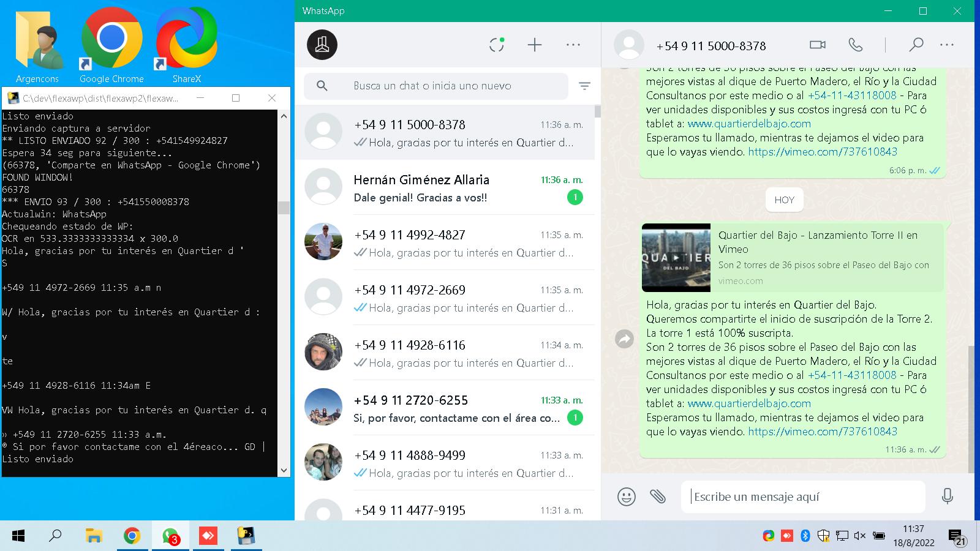Click the console window scroll down arrow
Screen dimensions: 980x551
pyautogui.click(x=284, y=470)
